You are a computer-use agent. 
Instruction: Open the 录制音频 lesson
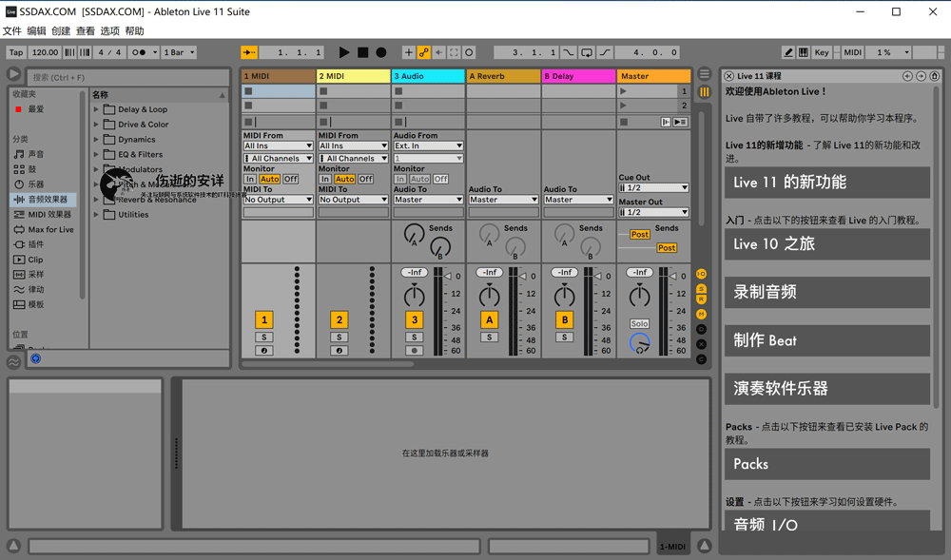coord(827,292)
